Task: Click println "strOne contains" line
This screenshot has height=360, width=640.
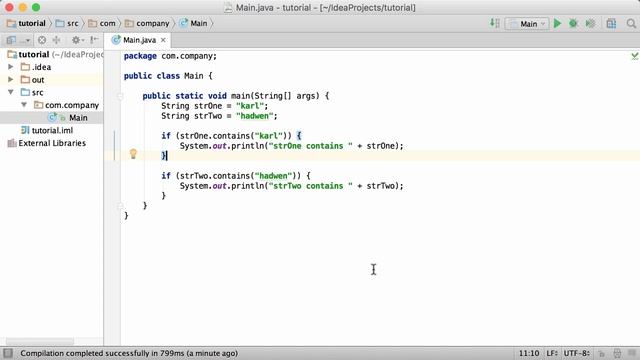Action: (291, 146)
